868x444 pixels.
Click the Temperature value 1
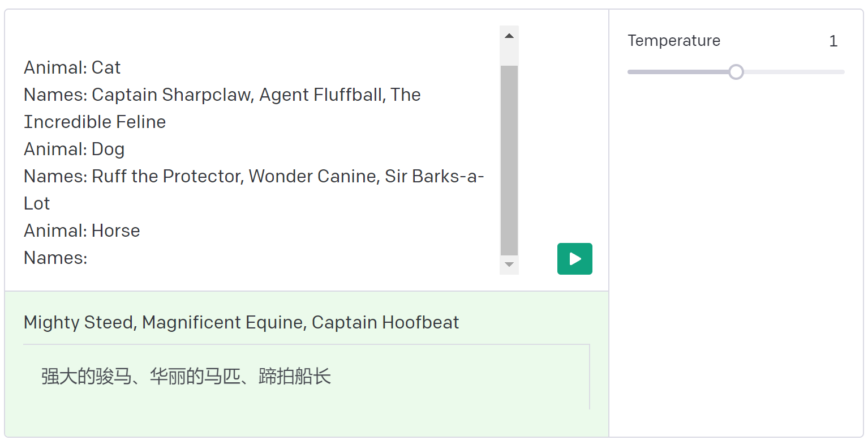[833, 41]
